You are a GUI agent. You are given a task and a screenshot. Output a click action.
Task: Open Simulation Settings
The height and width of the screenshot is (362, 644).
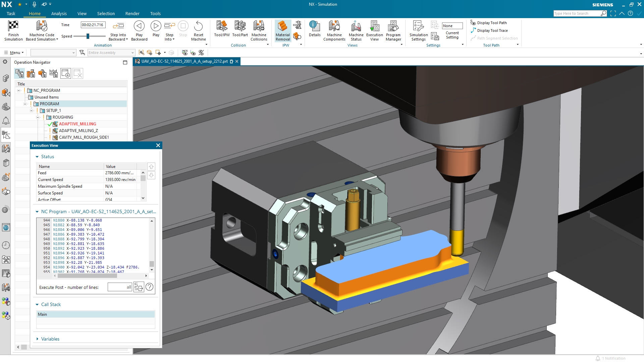point(418,31)
